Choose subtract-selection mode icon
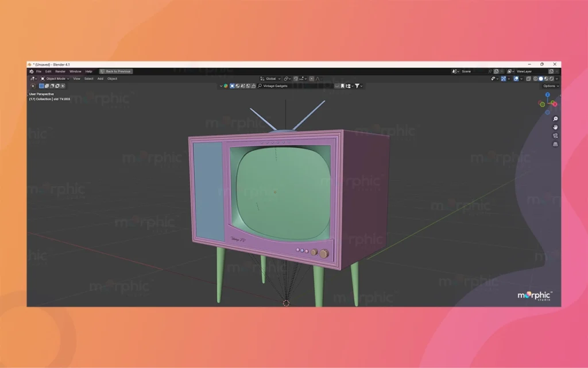588x368 pixels. pyautogui.click(x=52, y=86)
